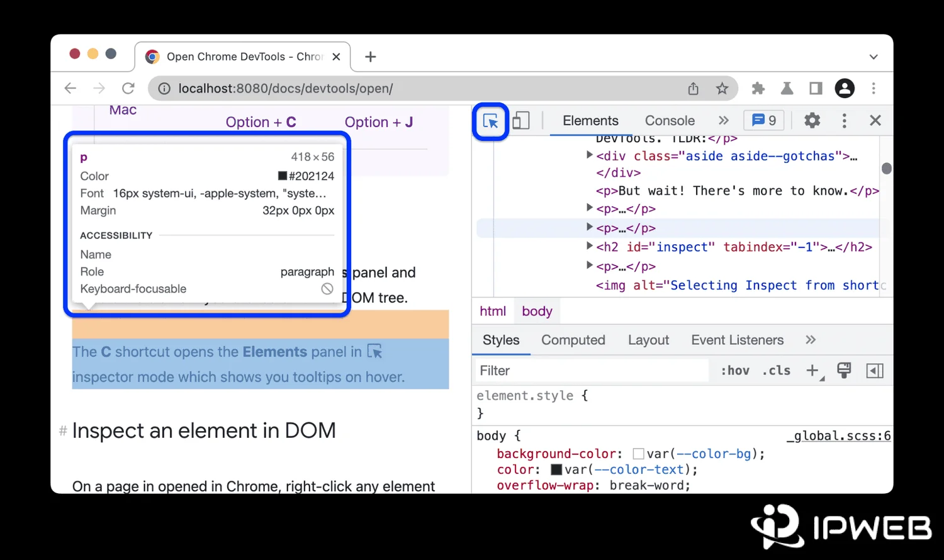Viewport: 944px width, 560px height.
Task: Switch to the Console tab
Action: pos(670,120)
